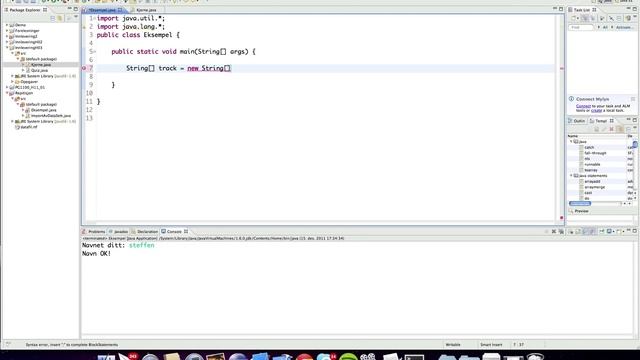Click the Connect link in Mylyn panel
This screenshot has height=360, width=640.
coord(583,106)
